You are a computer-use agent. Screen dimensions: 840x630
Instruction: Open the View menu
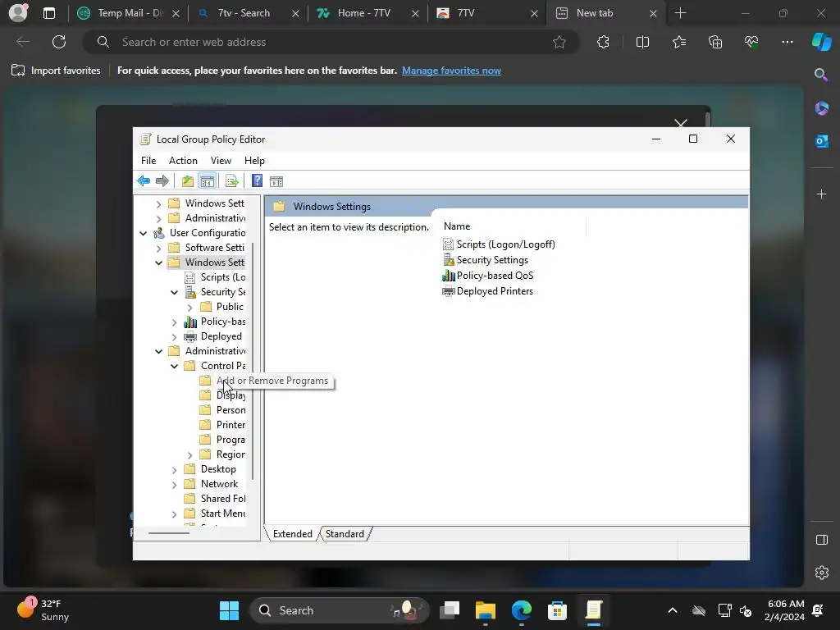(x=221, y=161)
